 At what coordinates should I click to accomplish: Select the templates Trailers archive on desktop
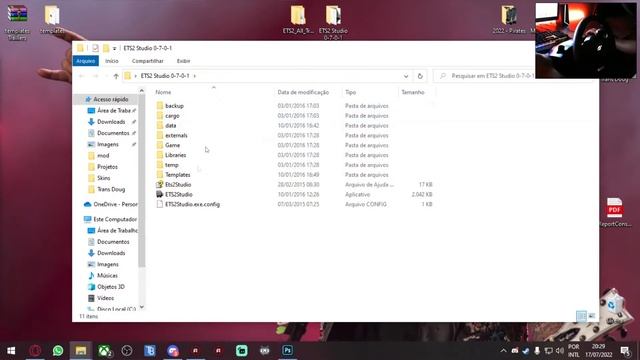pos(17,23)
